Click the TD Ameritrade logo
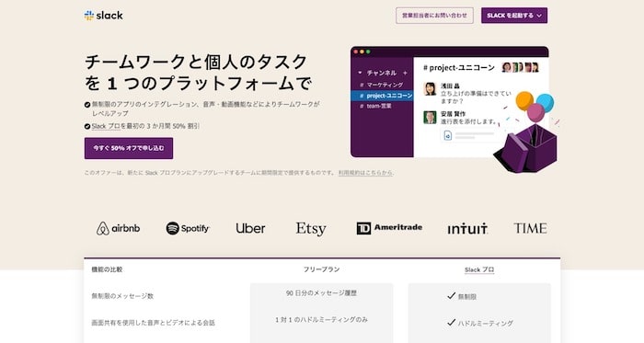The height and width of the screenshot is (343, 644). [x=389, y=228]
